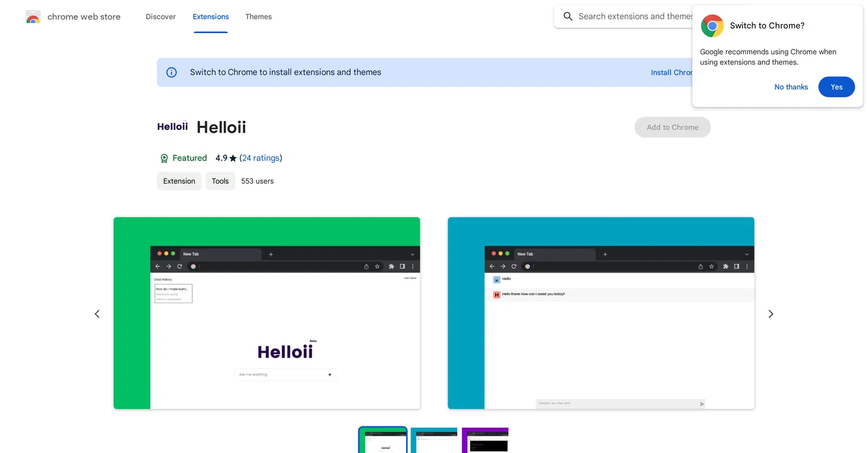This screenshot has height=453, width=868.
Task: Open the Discover tab
Action: click(x=161, y=17)
